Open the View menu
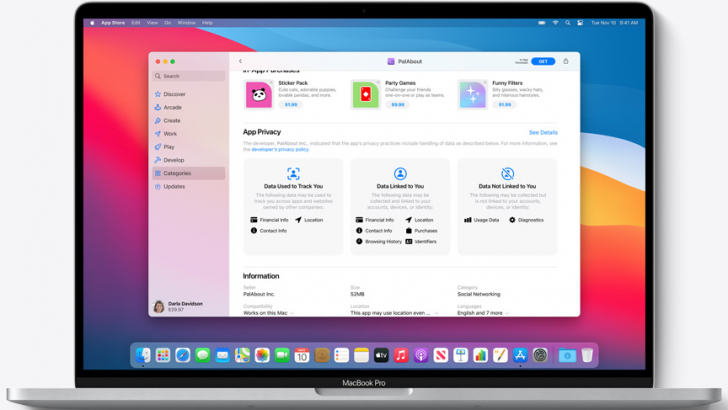 (x=152, y=23)
